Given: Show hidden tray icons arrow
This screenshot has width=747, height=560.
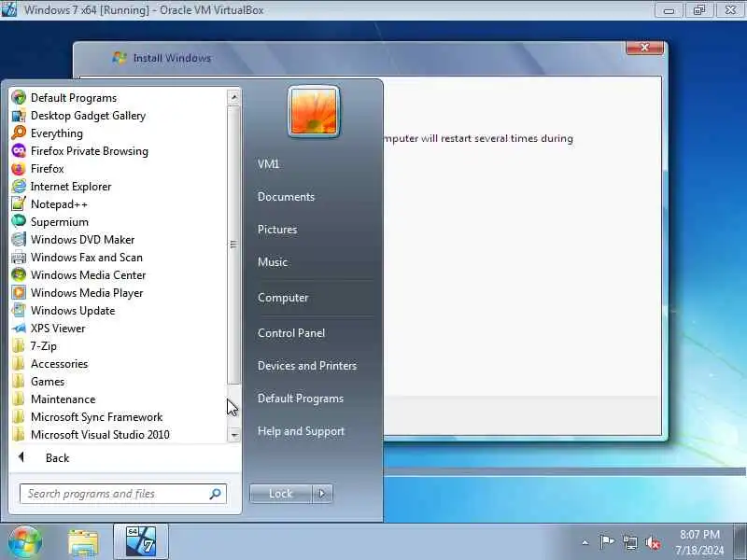Looking at the screenshot, I should 585,542.
